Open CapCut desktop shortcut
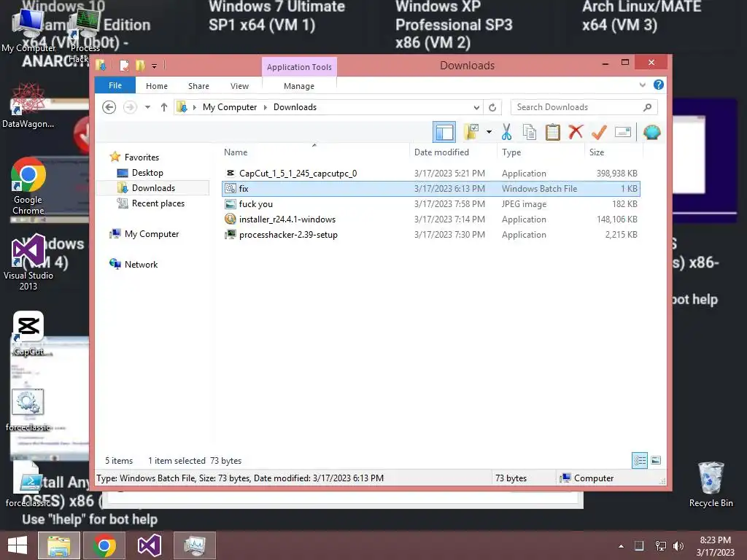747x560 pixels. [28, 334]
